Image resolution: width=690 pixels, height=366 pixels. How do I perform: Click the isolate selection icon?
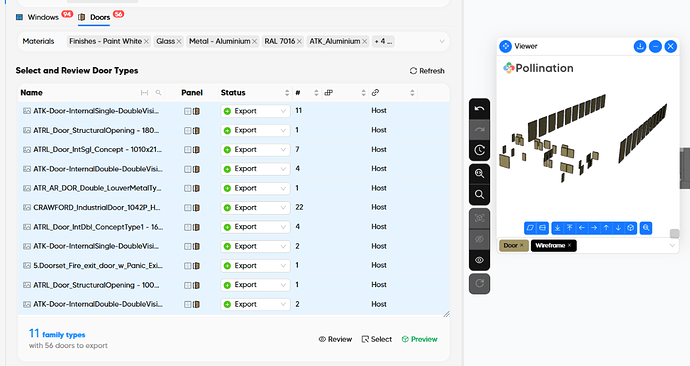[x=479, y=218]
